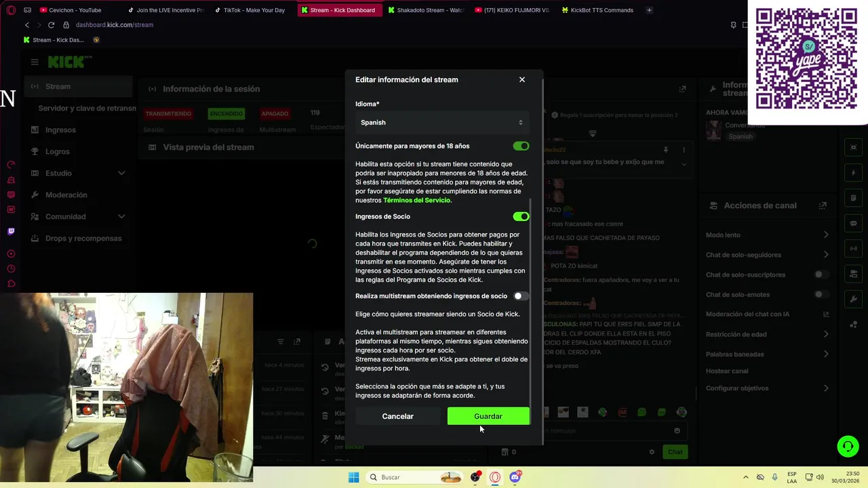Click the ENCENDIDO status badge
Viewport: 868px width, 488px height.
226,114
